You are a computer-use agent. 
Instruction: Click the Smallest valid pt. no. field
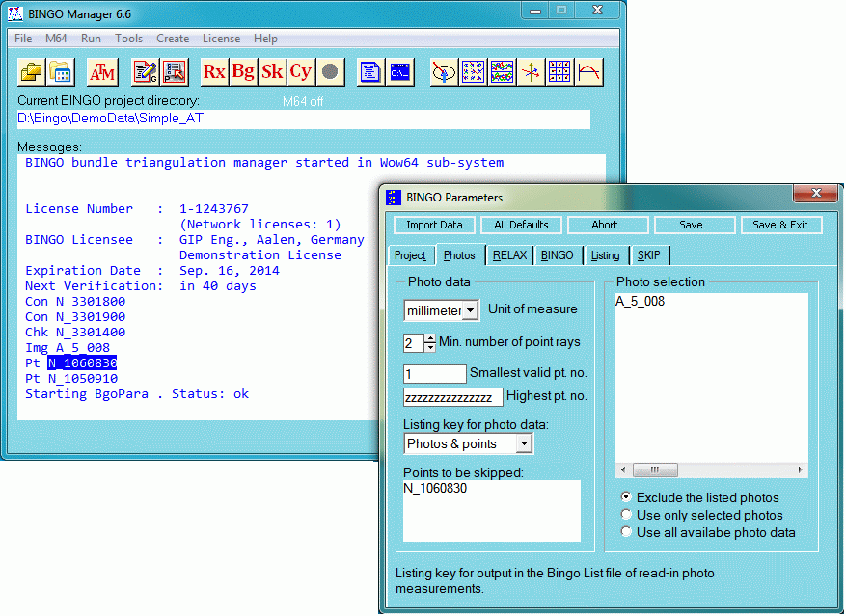tap(434, 373)
